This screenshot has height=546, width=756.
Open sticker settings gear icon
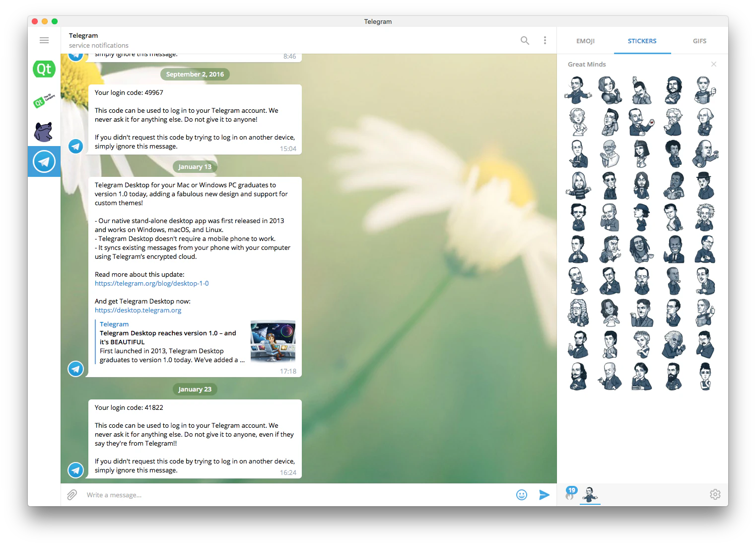(x=715, y=494)
